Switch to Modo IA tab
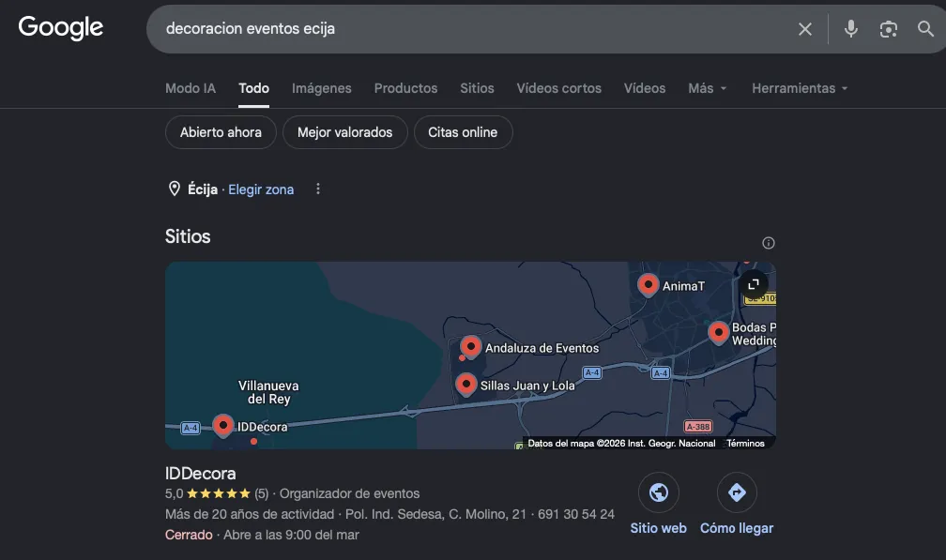The height and width of the screenshot is (560, 946). [x=191, y=88]
